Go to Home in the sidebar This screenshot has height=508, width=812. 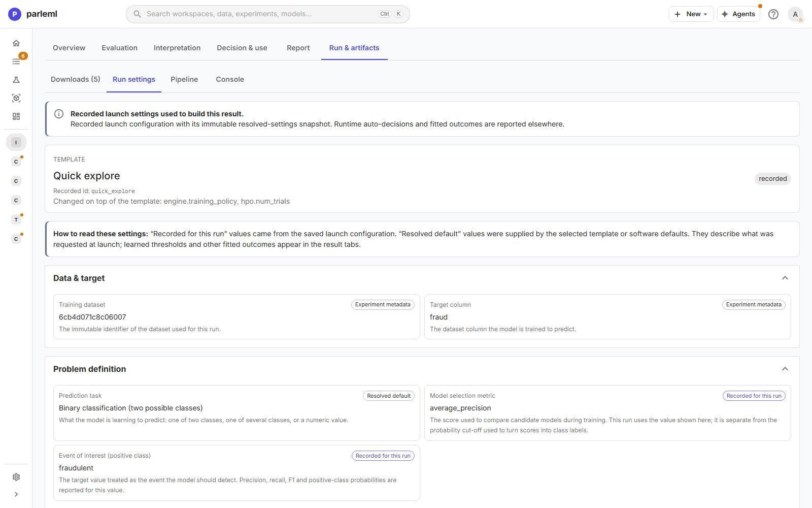click(16, 43)
